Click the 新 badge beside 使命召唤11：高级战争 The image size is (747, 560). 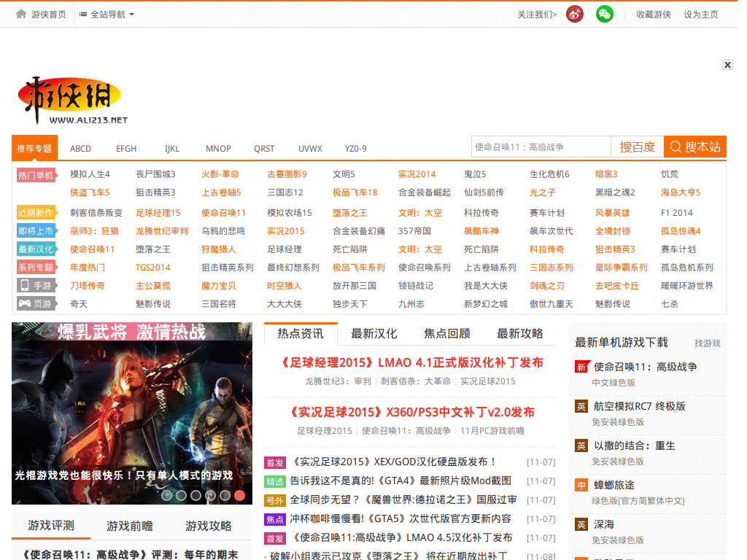581,367
